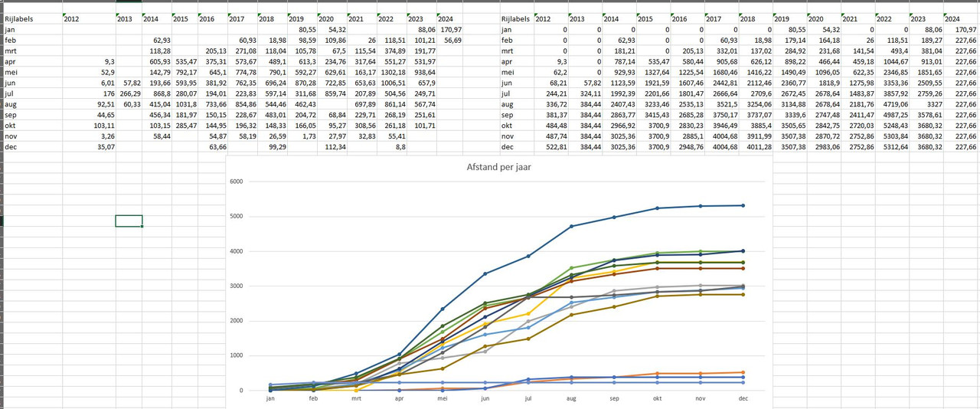Click the 'dec' label on chart's horizontal axis
The image size is (980, 409).
(x=742, y=398)
